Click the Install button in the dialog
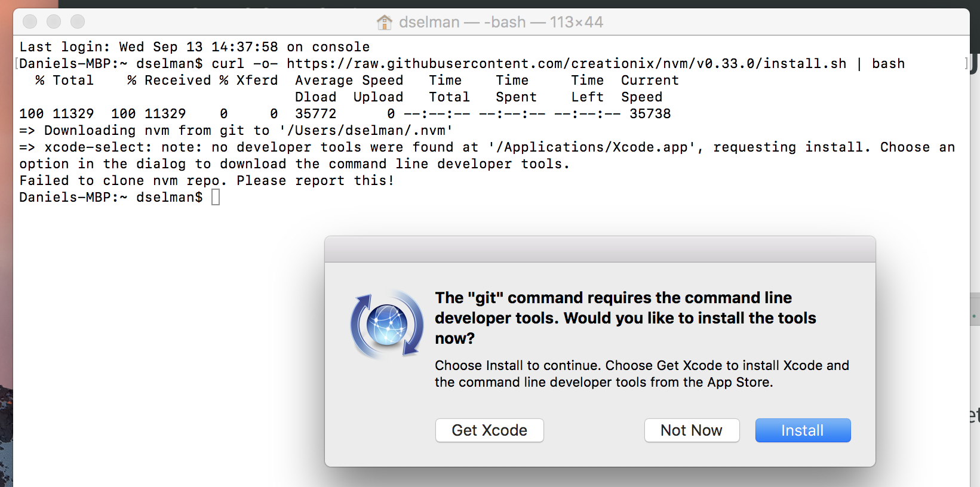980x487 pixels. [x=803, y=430]
